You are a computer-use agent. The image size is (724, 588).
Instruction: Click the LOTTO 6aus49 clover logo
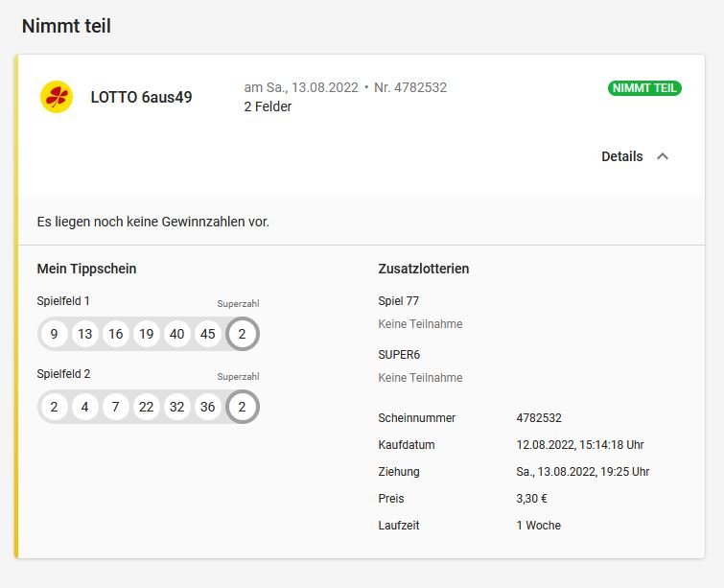click(x=57, y=97)
